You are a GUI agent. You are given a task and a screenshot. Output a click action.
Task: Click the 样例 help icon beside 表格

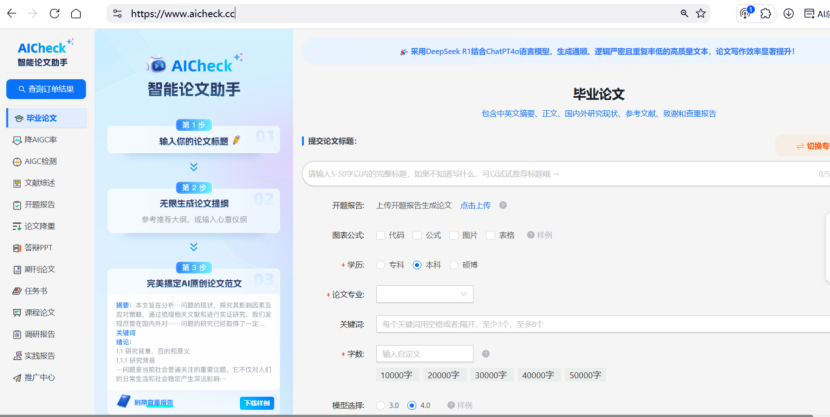530,235
